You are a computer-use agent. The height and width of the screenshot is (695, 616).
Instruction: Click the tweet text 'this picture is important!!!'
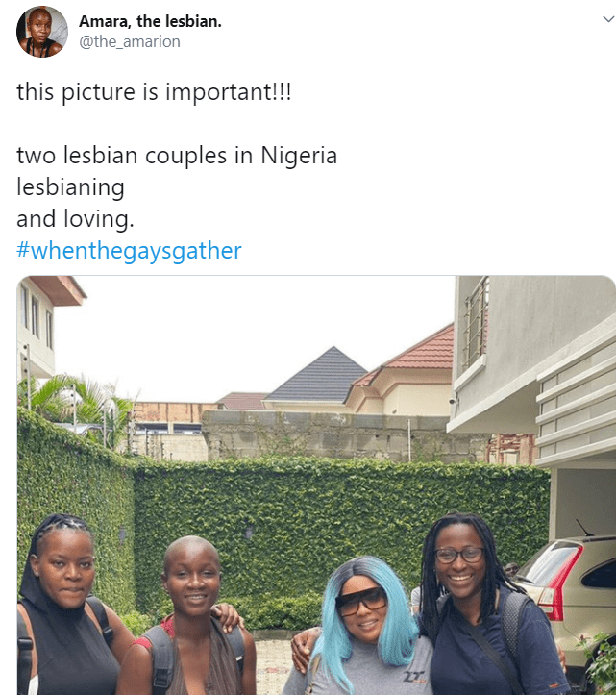coord(154,92)
